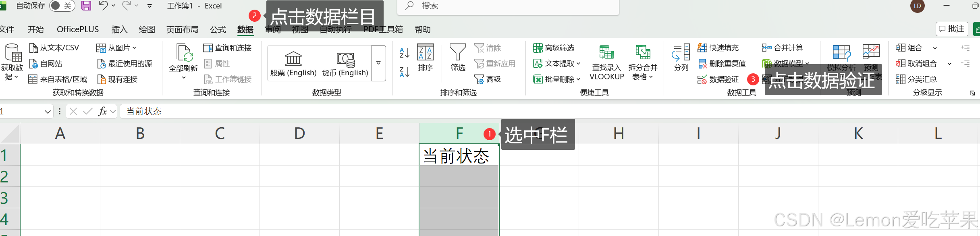Open 数据验证 data validation
The image size is (980, 236).
click(718, 79)
